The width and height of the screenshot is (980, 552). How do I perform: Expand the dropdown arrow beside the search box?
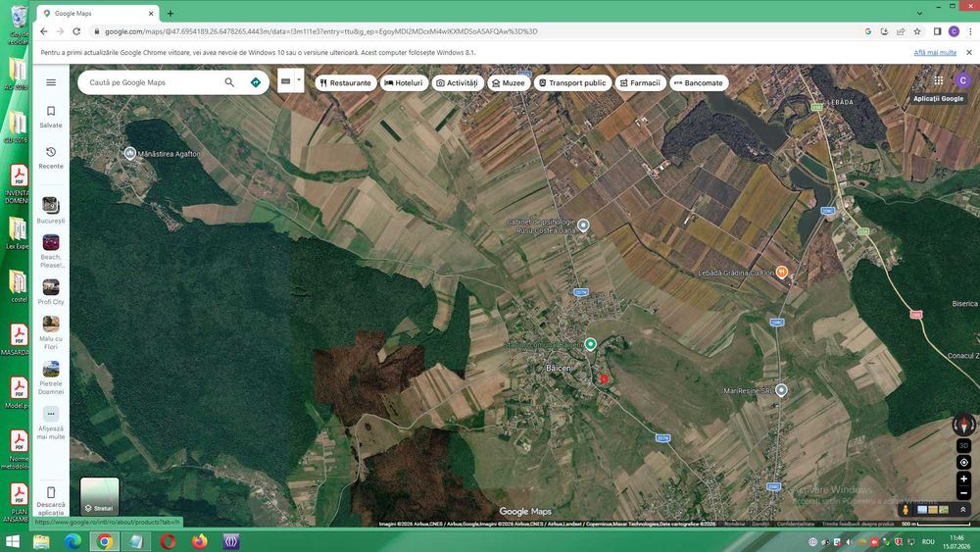point(299,80)
